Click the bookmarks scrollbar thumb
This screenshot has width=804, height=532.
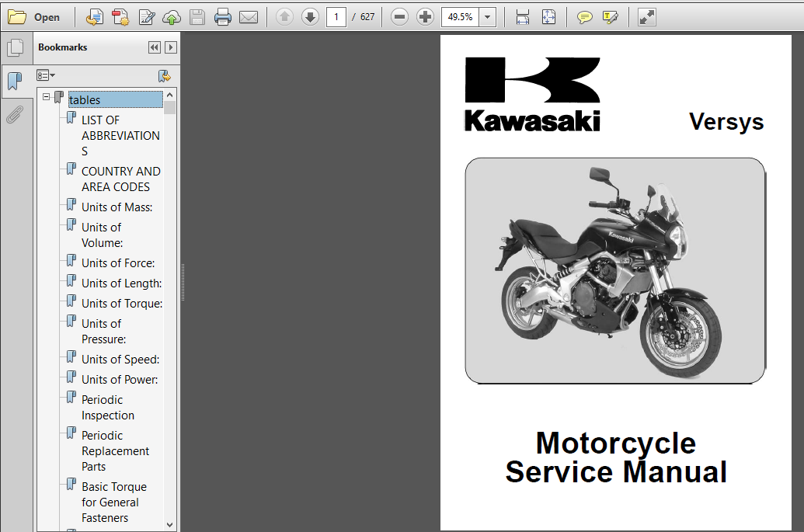tap(169, 107)
